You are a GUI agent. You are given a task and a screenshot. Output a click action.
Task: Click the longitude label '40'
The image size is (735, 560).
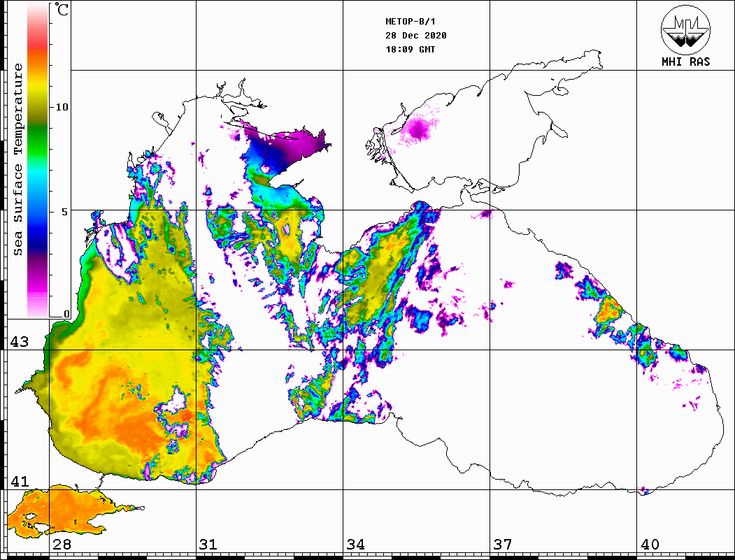[650, 544]
